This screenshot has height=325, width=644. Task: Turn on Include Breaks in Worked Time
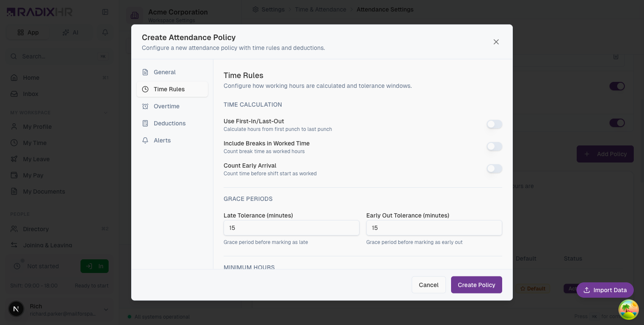[x=494, y=147]
